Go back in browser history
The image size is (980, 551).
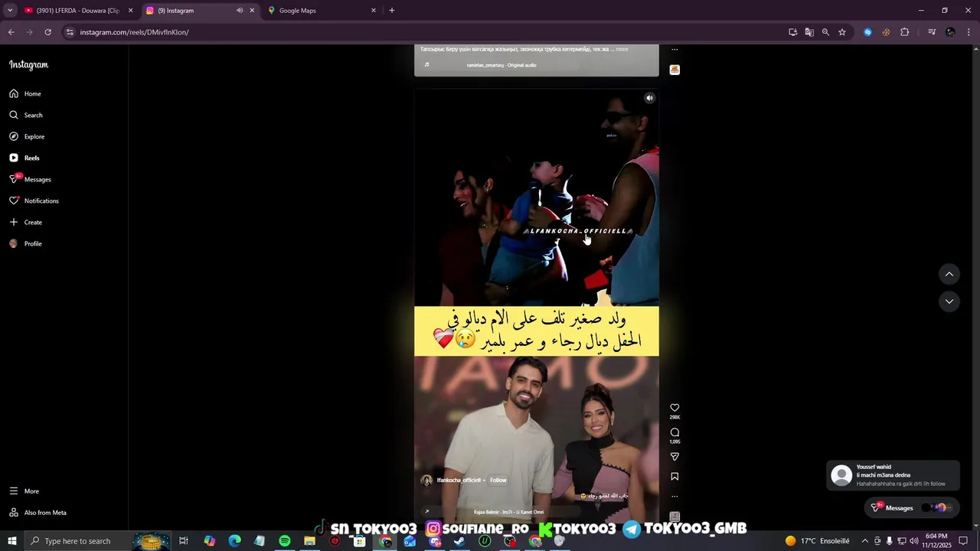click(11, 32)
